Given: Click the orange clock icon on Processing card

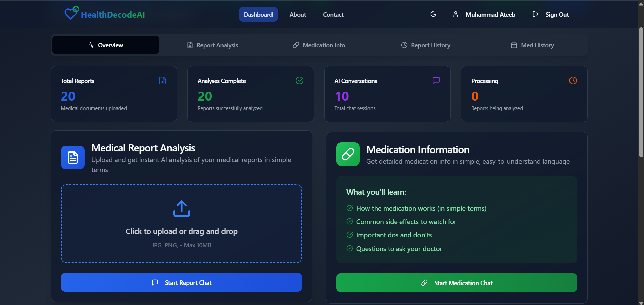Looking at the screenshot, I should [x=573, y=80].
